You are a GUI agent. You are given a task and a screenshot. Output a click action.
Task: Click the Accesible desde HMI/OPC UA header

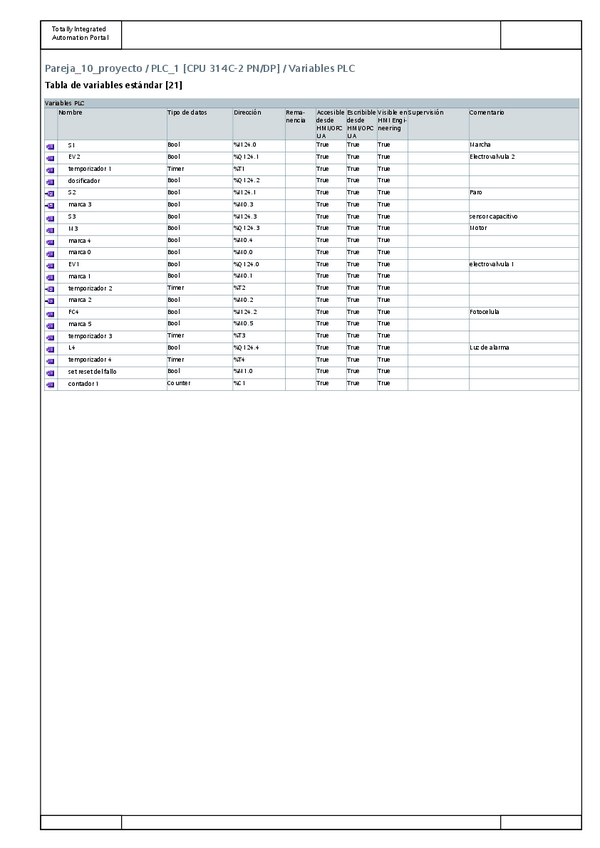[x=331, y=124]
